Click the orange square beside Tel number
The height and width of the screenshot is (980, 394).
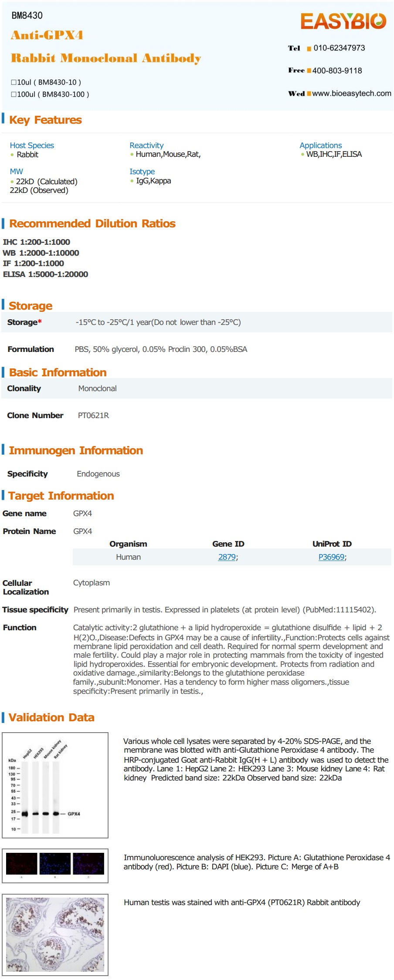(309, 49)
